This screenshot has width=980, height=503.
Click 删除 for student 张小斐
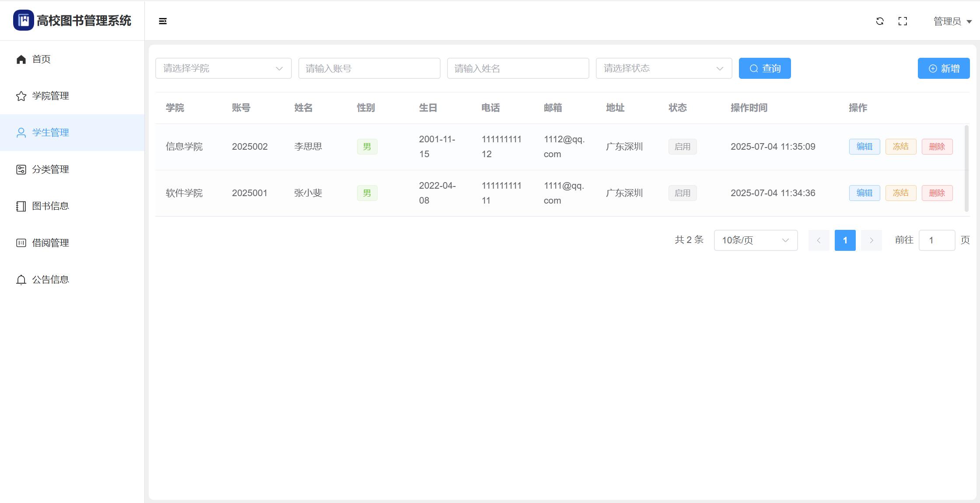click(x=937, y=193)
